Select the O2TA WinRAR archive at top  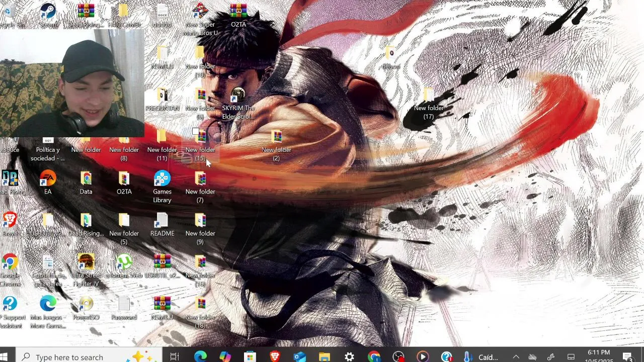[x=238, y=15]
